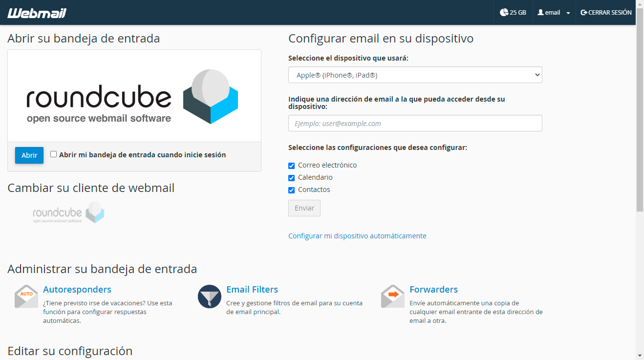
Task: Click the Autoresponders envelope icon
Action: click(x=26, y=296)
